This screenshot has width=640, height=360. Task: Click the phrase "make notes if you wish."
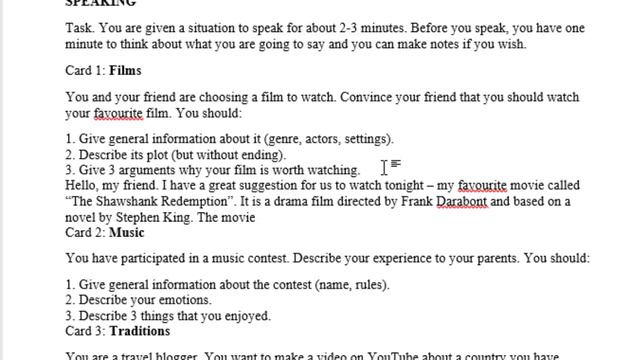tap(462, 44)
